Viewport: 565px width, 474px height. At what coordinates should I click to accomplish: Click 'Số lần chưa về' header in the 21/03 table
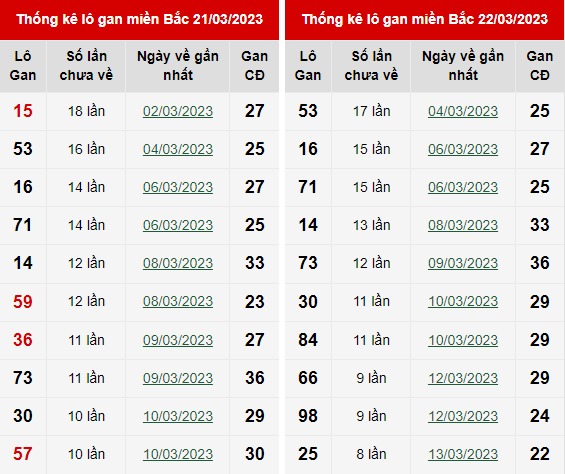point(86,66)
